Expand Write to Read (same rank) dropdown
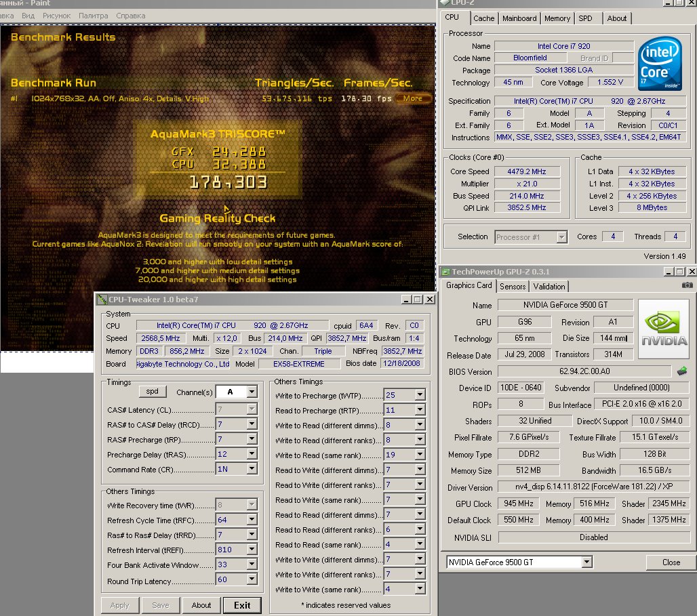Screen dimensions: 697x616 420,455
